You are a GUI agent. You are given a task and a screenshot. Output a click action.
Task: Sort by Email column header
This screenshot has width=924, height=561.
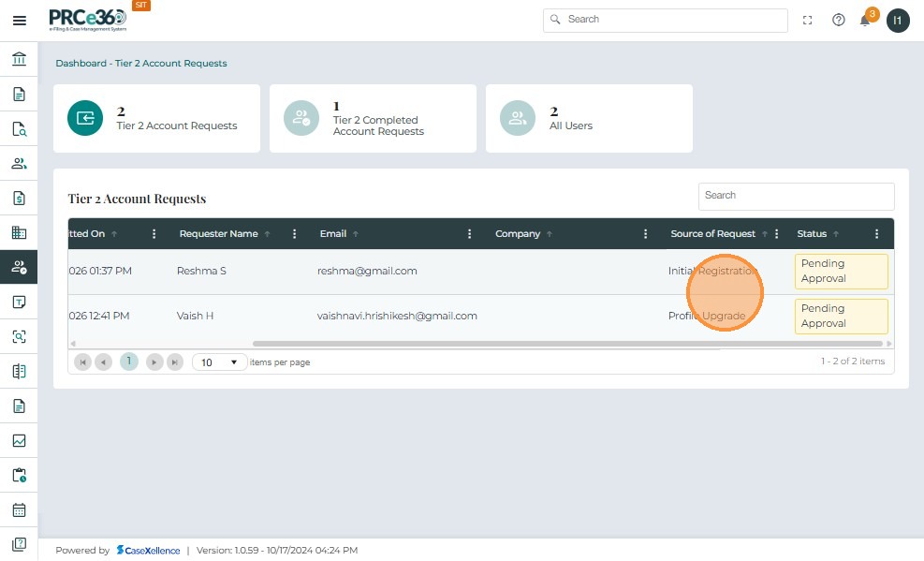click(x=333, y=234)
